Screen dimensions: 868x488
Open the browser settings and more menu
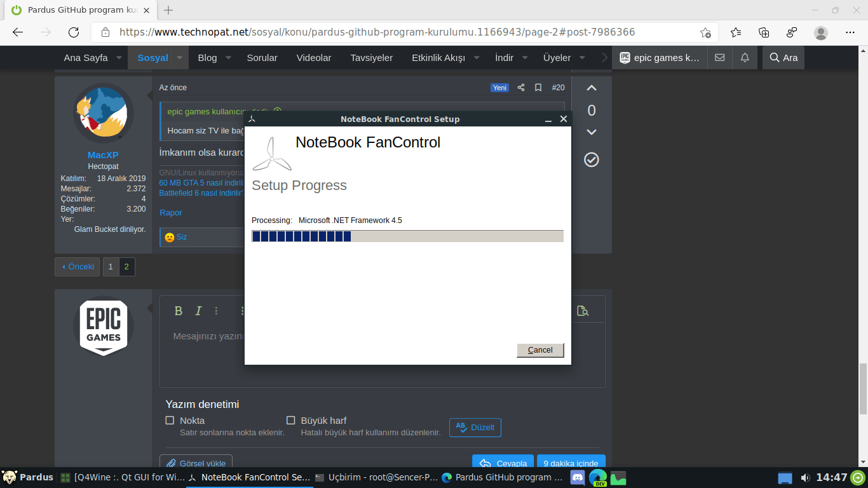tap(850, 32)
